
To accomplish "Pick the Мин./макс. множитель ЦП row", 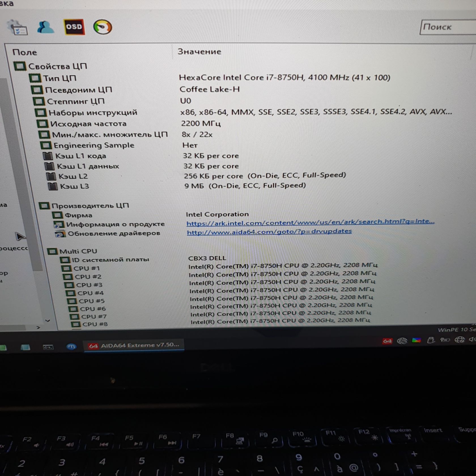I will coord(126,134).
